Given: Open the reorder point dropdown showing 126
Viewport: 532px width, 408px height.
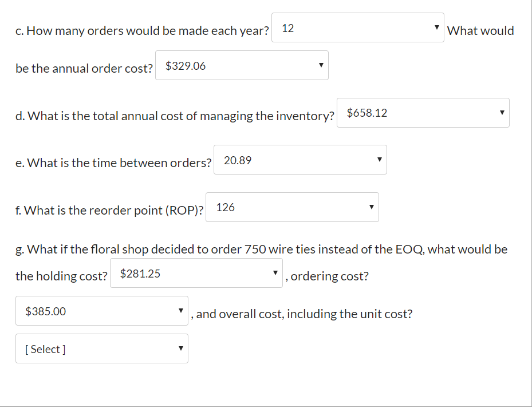Looking at the screenshot, I should click(x=292, y=207).
